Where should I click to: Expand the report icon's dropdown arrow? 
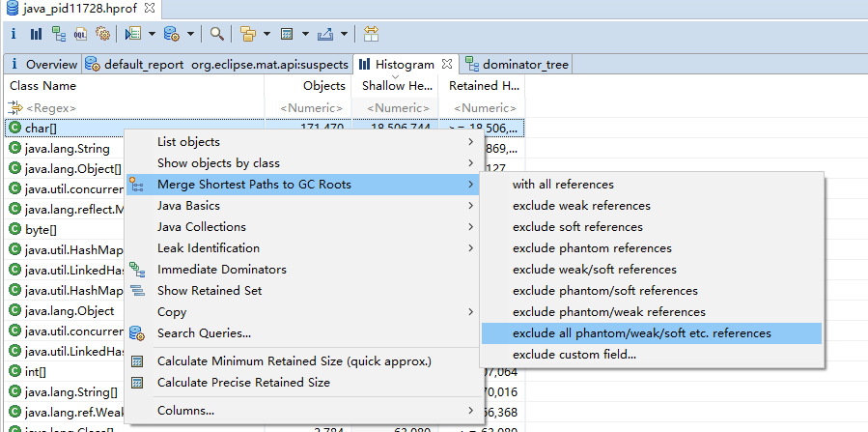pyautogui.click(x=152, y=35)
